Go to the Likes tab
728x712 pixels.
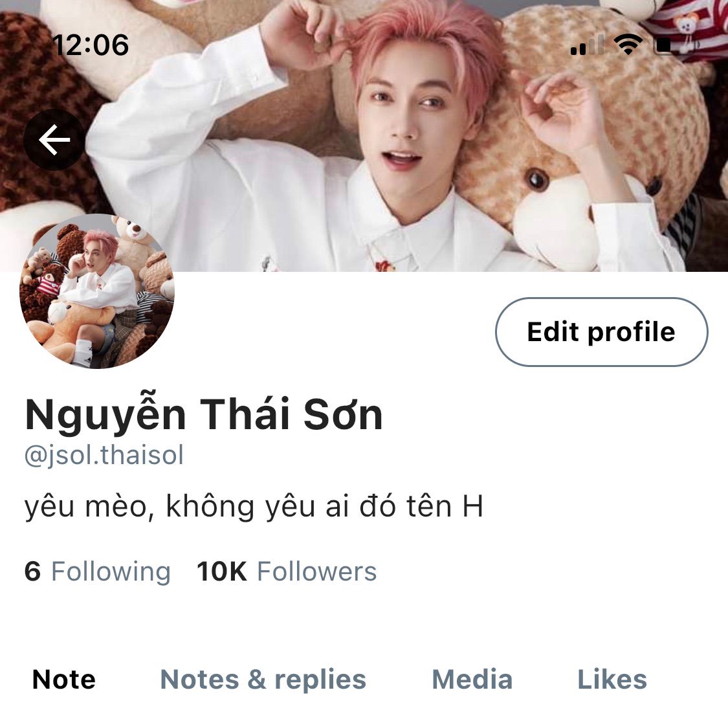[612, 680]
